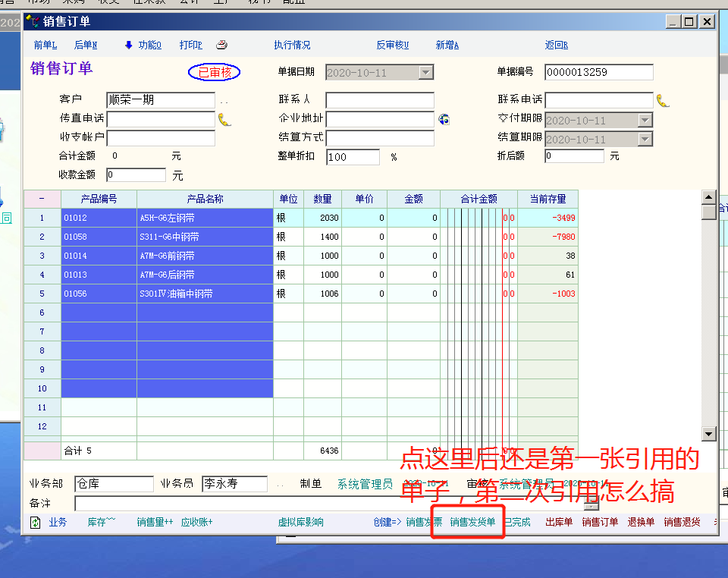Click 反审核 to un-approve the order

[x=392, y=46]
